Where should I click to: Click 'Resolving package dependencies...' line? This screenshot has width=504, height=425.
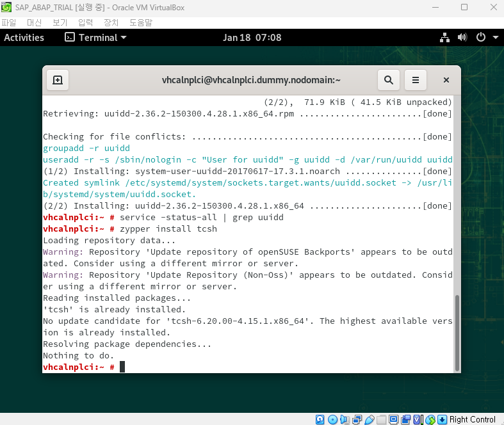coord(127,344)
